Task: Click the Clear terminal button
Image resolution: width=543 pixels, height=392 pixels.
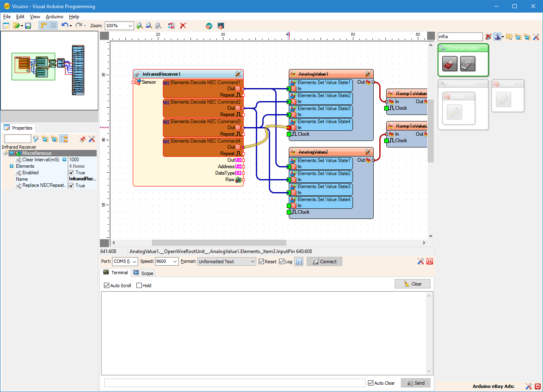Action: click(412, 284)
